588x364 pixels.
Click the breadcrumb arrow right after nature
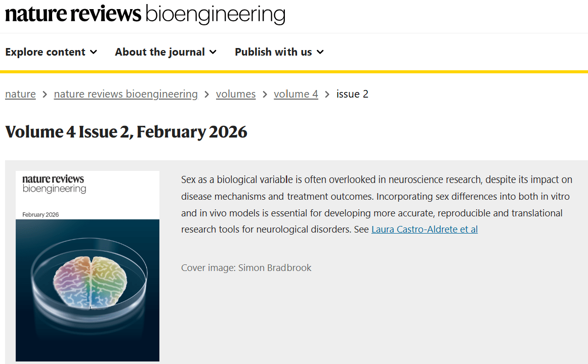(x=45, y=95)
